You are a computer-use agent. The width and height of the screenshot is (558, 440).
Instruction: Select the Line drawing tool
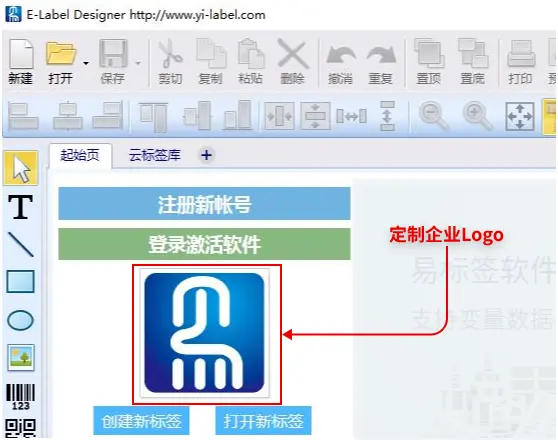[21, 245]
